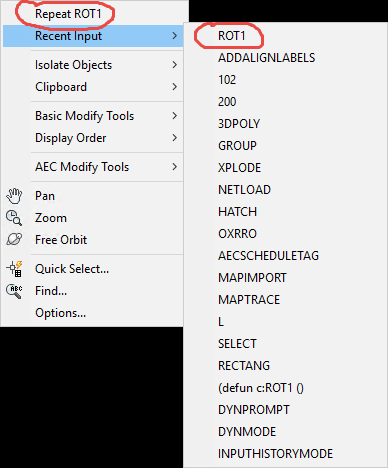Click the Quick Select icon
This screenshot has width=388, height=468.
point(14,269)
